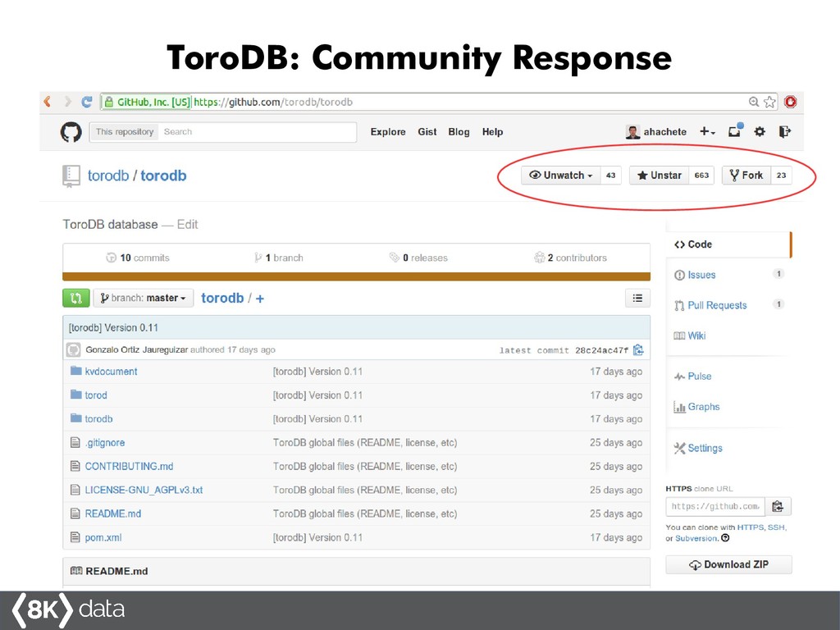Screen dimensions: 840x630
Task: Download ZIP of the repository
Action: coord(728,564)
